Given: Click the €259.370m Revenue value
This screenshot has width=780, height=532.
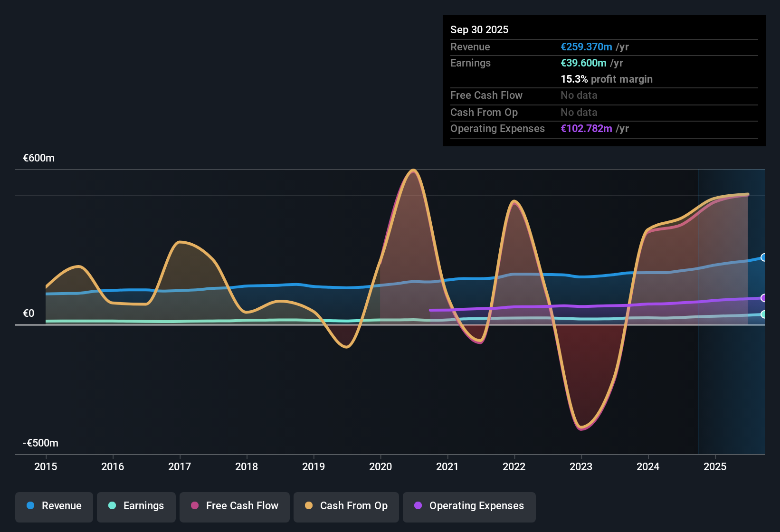Looking at the screenshot, I should pos(586,47).
